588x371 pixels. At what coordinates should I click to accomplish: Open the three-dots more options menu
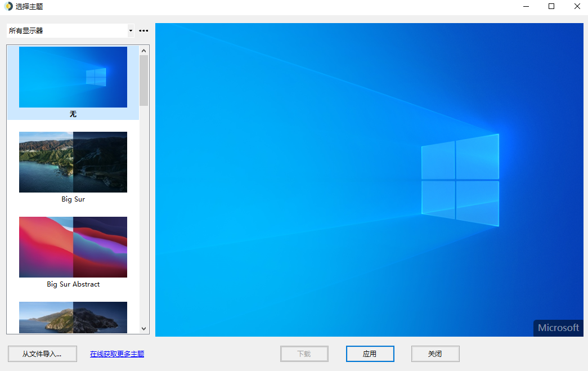pos(143,31)
